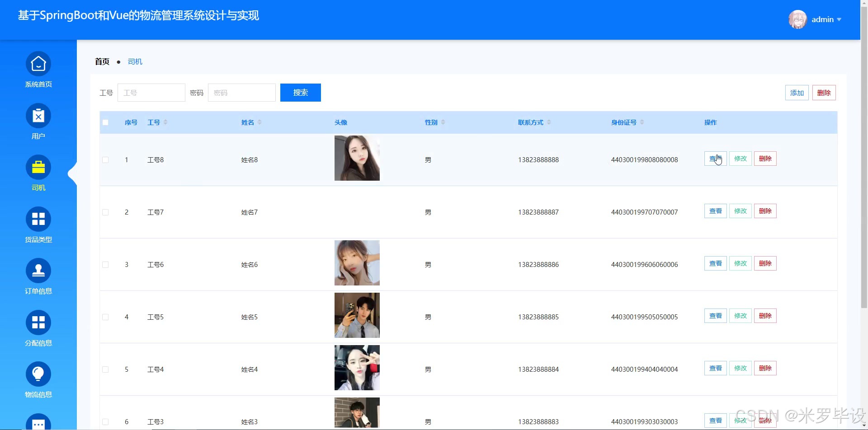This screenshot has height=430, width=868.
Task: Open the avatar photo of 姓名4
Action: point(357,368)
